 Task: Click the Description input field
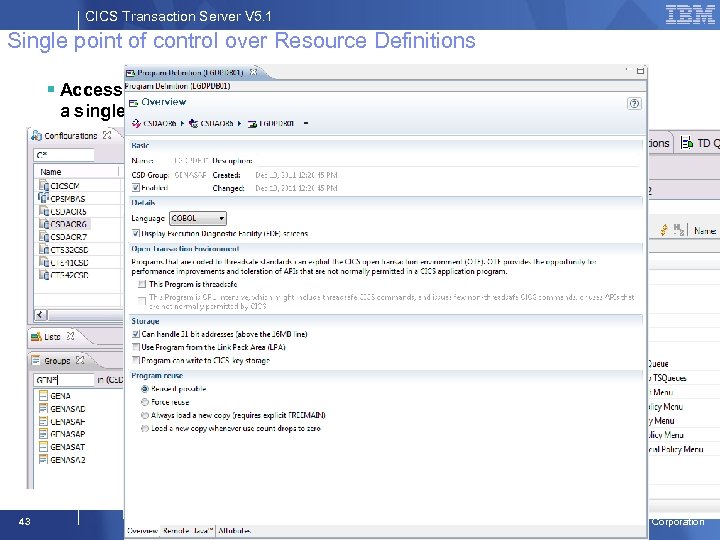tap(448, 161)
